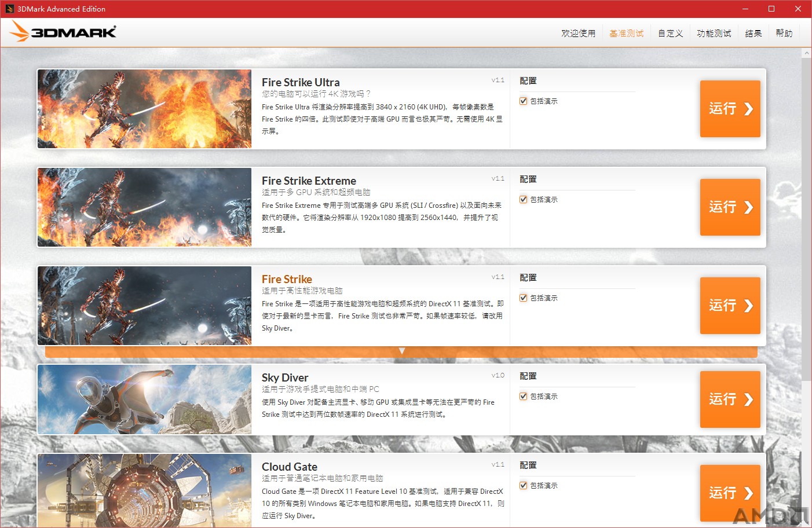Click 配置 heading in Fire Strike Ultra card

(528, 81)
